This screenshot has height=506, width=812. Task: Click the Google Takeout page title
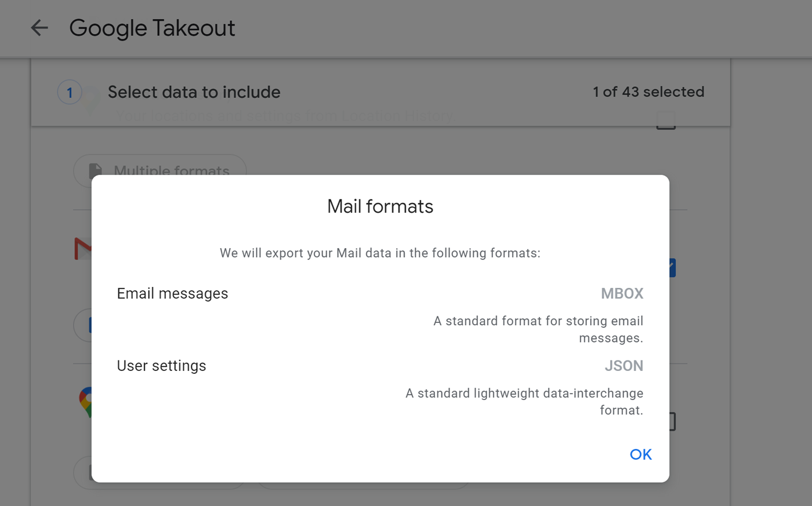point(152,28)
